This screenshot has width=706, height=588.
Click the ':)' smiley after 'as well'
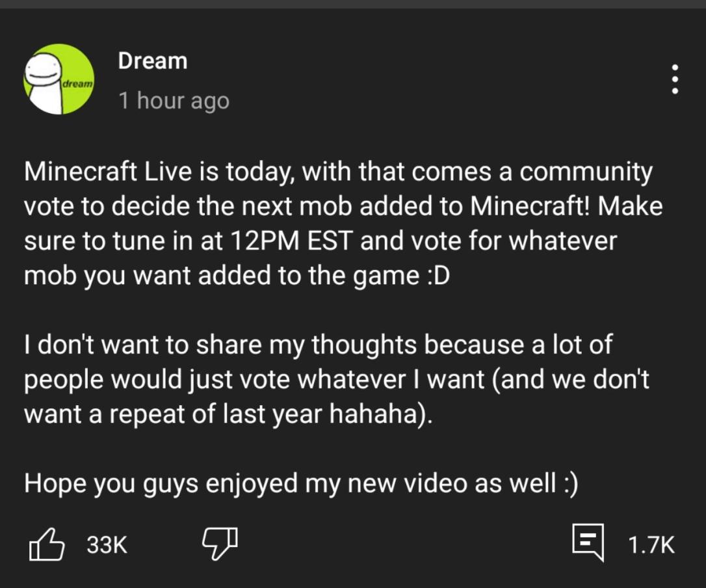pyautogui.click(x=570, y=483)
